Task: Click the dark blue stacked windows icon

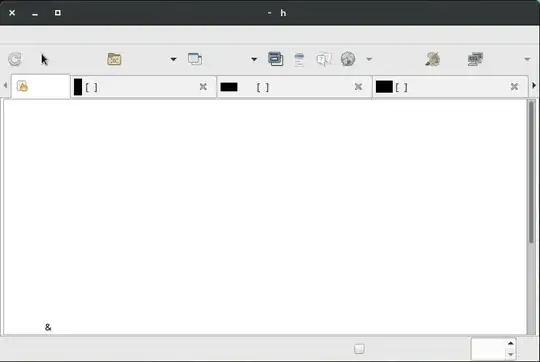Action: [276, 59]
